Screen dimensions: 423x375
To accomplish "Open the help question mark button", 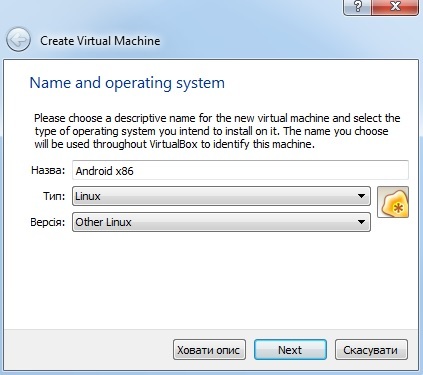I will pos(357,7).
